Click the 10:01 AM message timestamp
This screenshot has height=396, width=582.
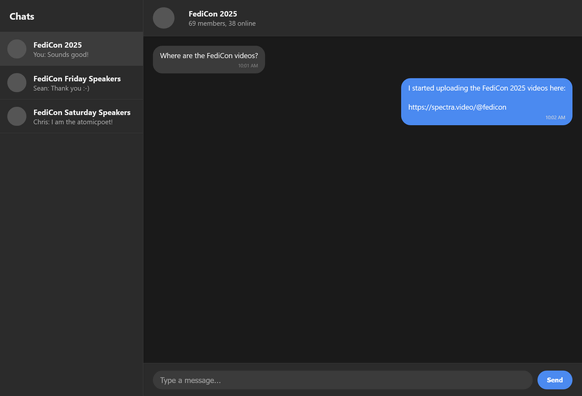248,66
